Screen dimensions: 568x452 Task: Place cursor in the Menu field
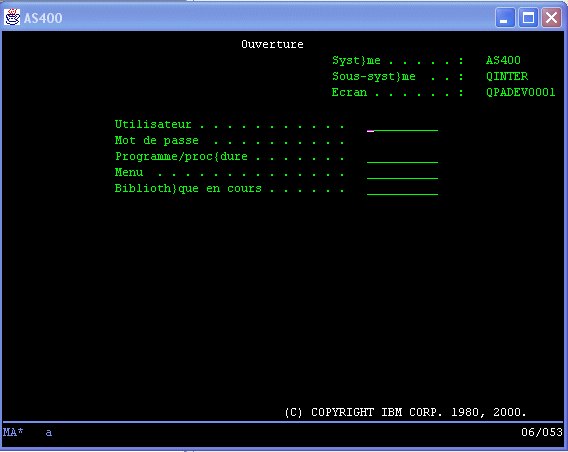[402, 173]
